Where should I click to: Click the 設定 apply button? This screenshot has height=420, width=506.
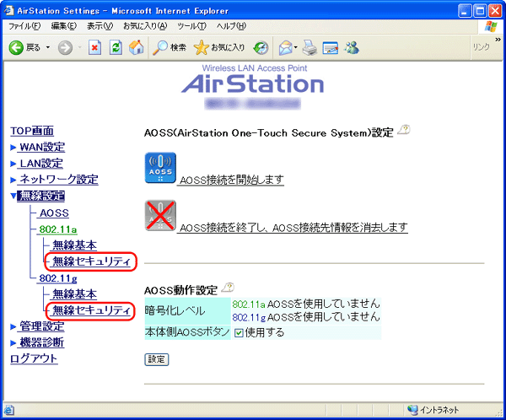pos(157,359)
